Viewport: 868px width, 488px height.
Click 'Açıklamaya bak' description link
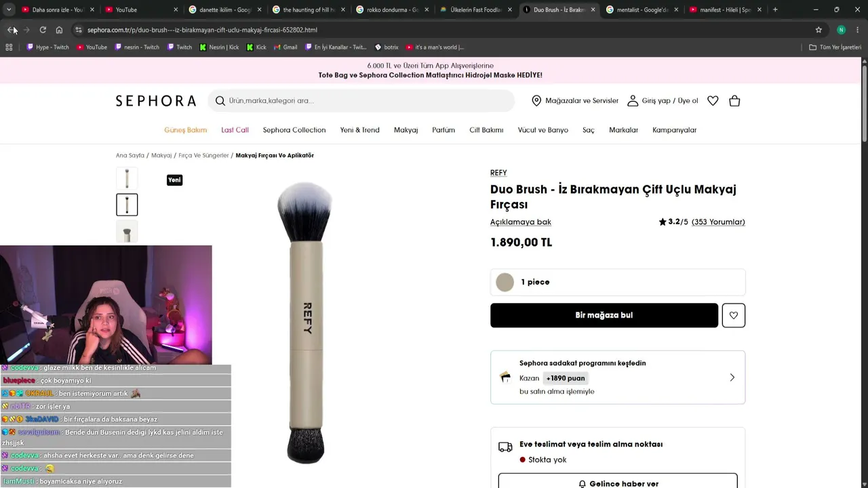[521, 222]
